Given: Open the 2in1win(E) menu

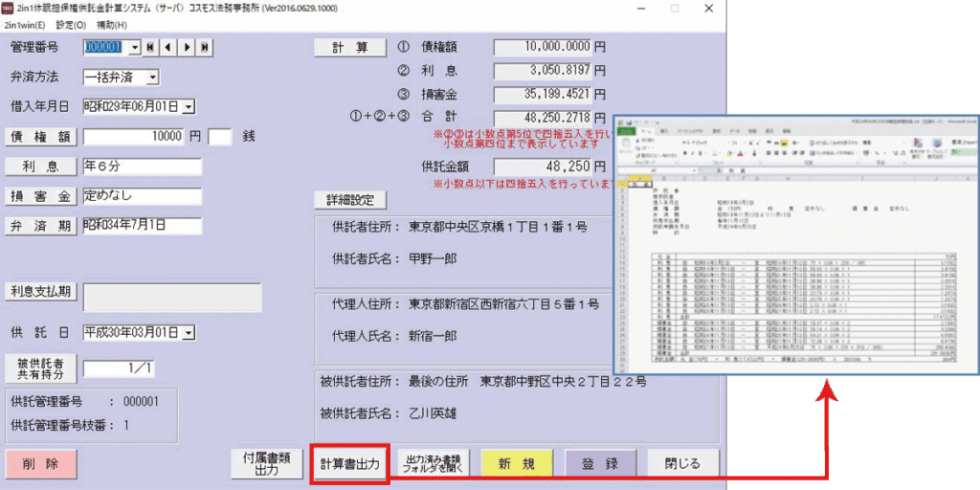Looking at the screenshot, I should pos(25,24).
